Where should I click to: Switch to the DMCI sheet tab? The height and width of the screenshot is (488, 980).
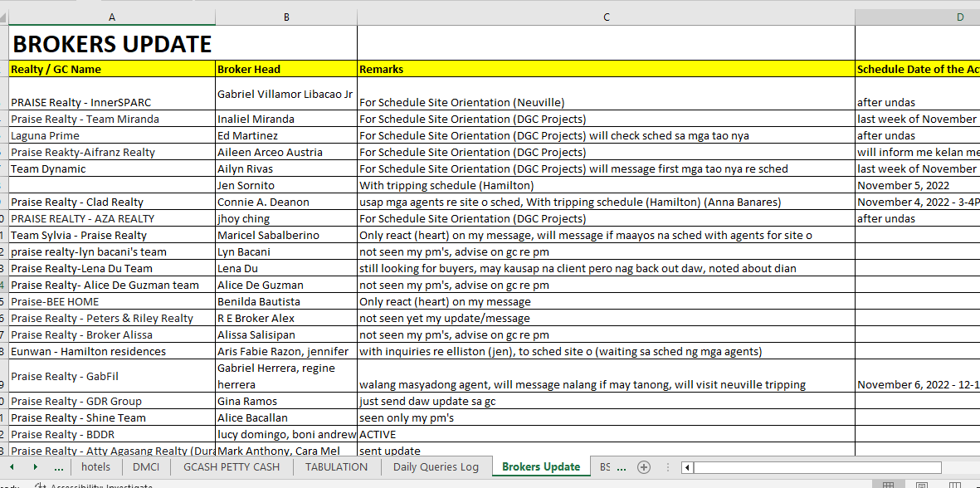click(145, 466)
